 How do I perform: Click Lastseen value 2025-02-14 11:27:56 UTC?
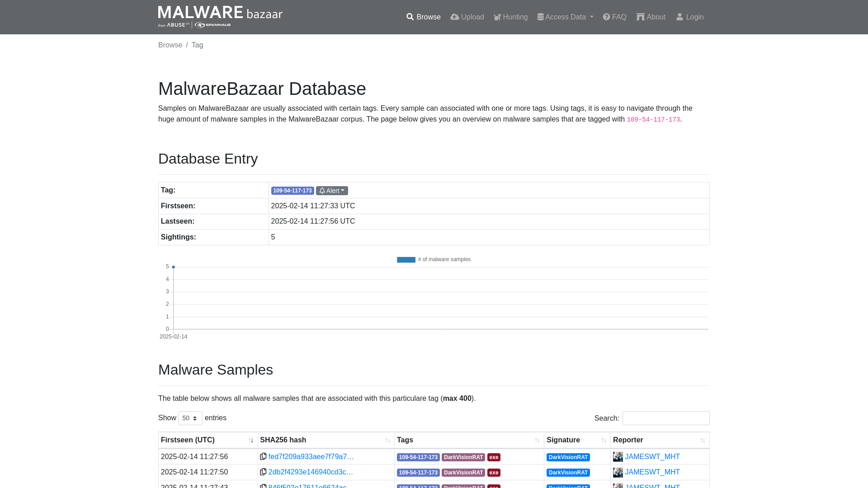(x=313, y=221)
